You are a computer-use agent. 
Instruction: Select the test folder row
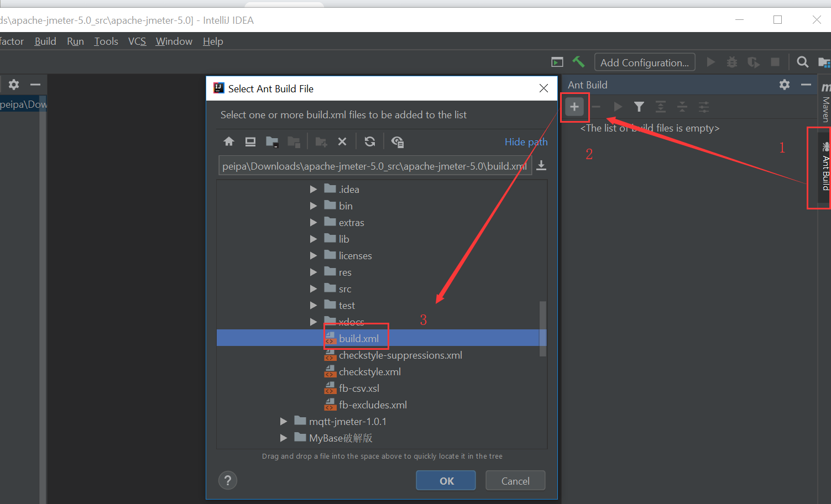381,305
